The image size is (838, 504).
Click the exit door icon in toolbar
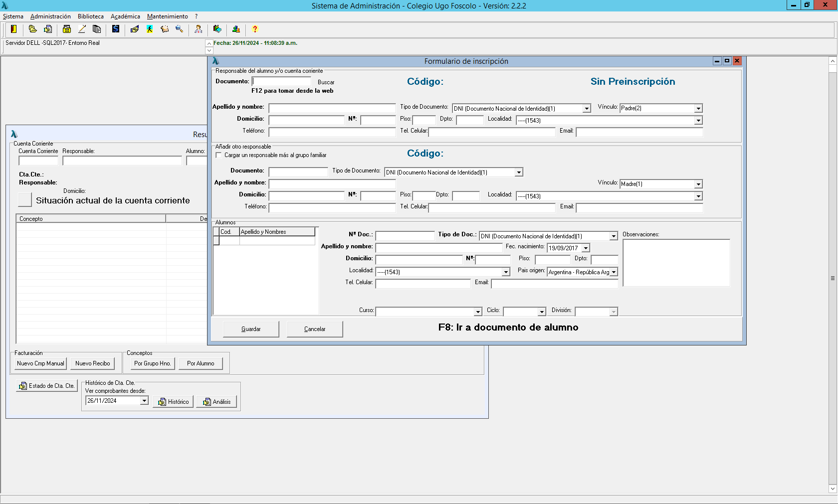click(x=14, y=29)
